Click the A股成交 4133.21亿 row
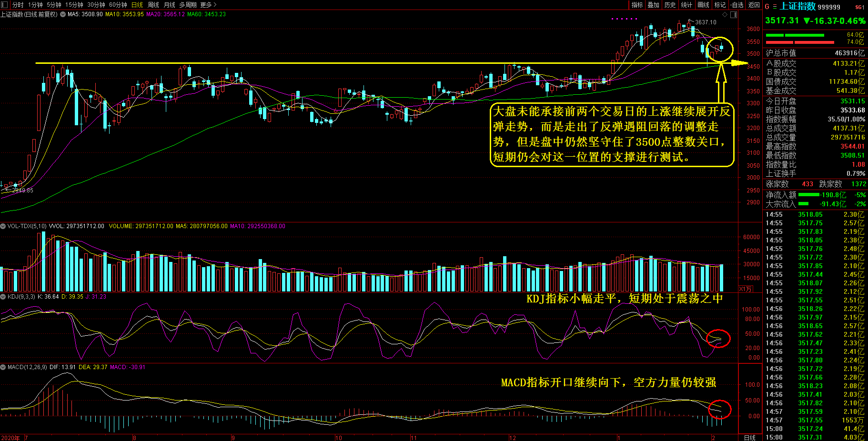Screen dimensions: 868x441 (x=815, y=63)
